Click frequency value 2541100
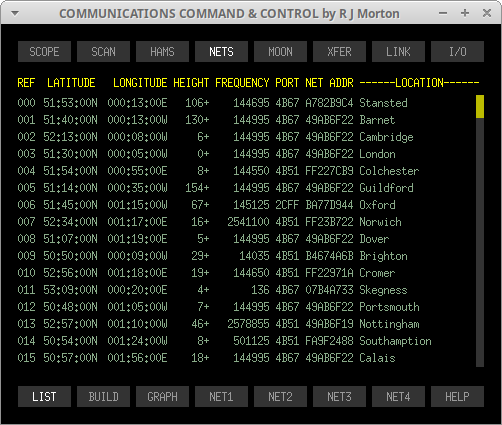Screen dimensions: 502x425 (x=248, y=222)
